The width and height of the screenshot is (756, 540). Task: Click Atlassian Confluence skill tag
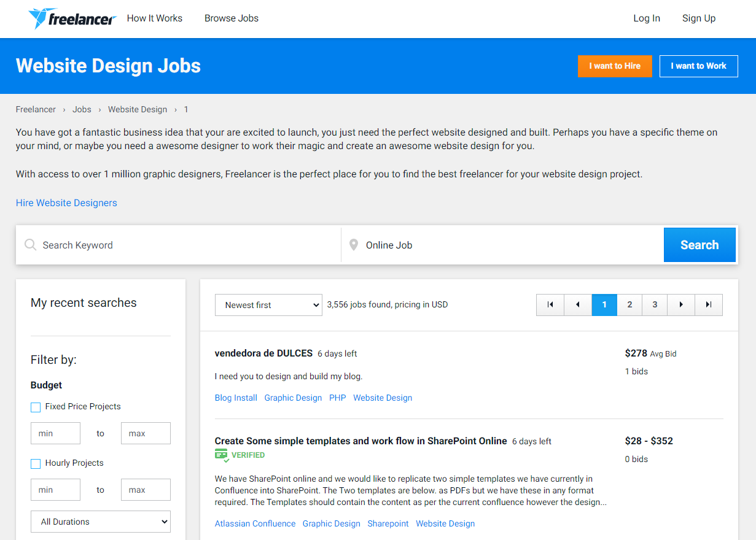(x=255, y=523)
